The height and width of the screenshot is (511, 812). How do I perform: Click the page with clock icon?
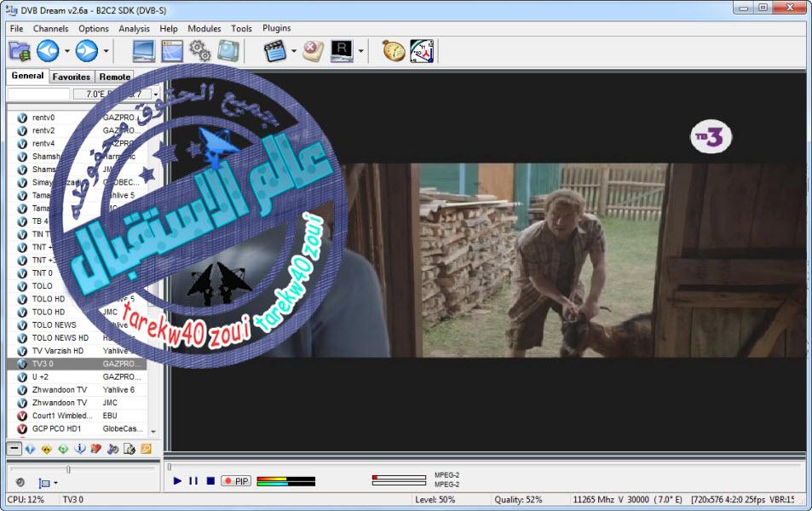click(129, 449)
